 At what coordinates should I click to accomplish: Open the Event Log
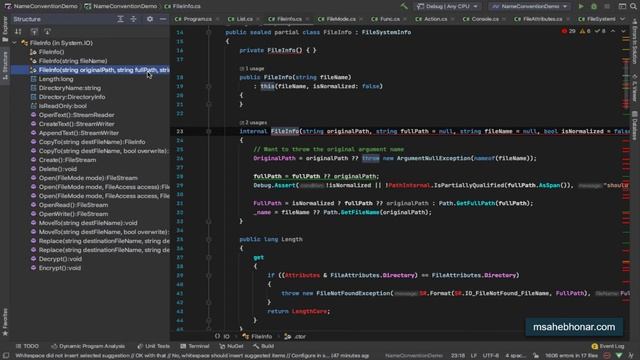pyautogui.click(x=608, y=346)
